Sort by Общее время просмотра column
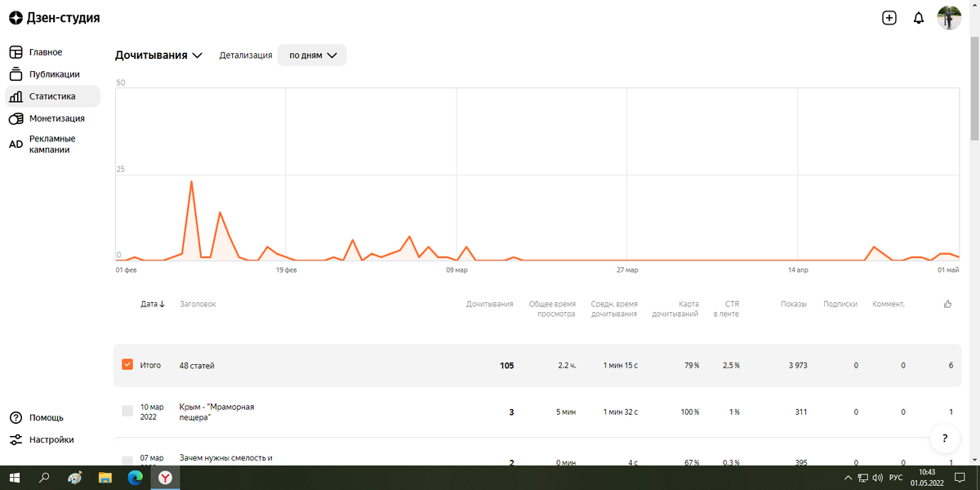 coord(552,309)
